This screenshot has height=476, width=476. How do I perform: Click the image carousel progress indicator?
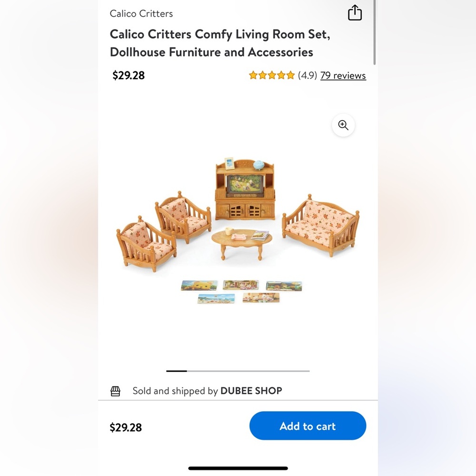point(237,371)
